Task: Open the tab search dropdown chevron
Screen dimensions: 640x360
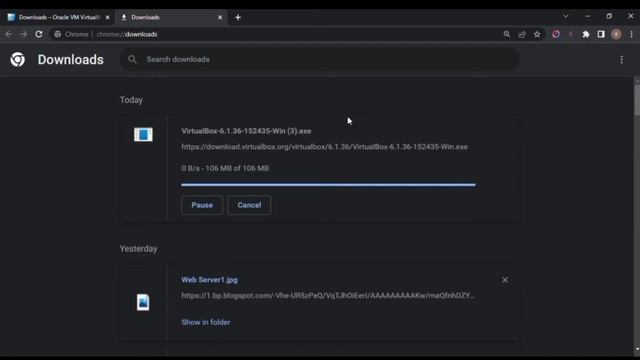Action: point(566,16)
